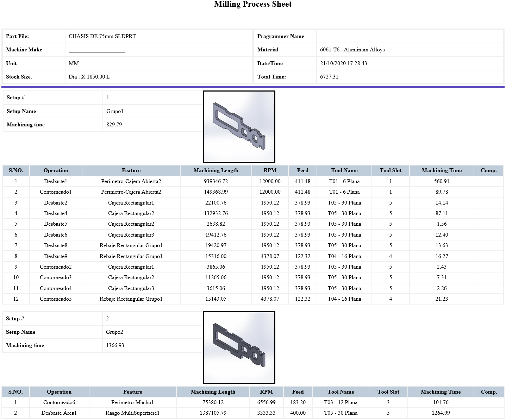Image resolution: width=506 pixels, height=420 pixels.
Task: Click machining time '16.27'
Action: pos(442,256)
